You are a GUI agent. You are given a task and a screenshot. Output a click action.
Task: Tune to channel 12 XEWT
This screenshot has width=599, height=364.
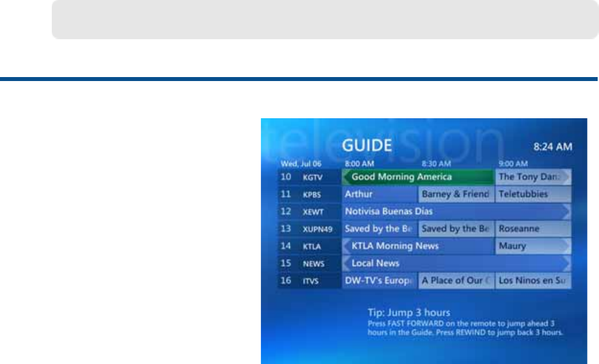(309, 211)
